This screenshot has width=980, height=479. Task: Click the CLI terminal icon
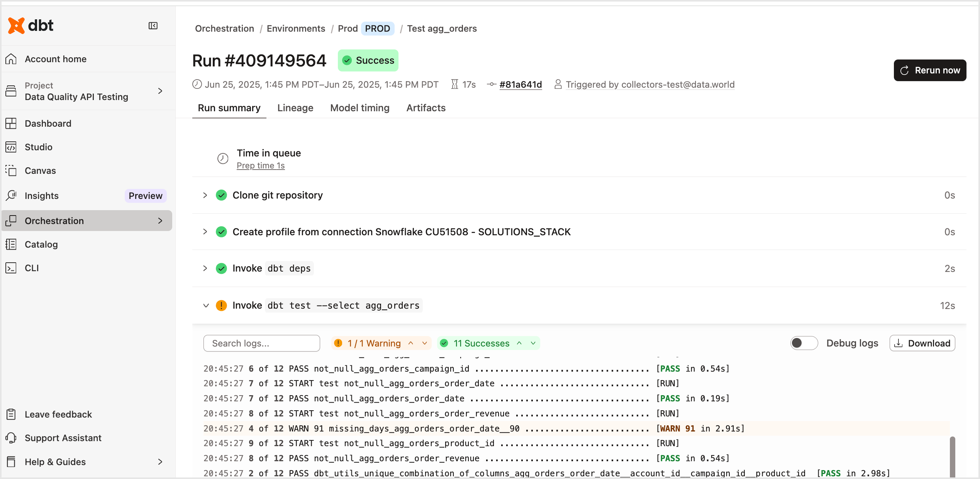click(x=11, y=268)
